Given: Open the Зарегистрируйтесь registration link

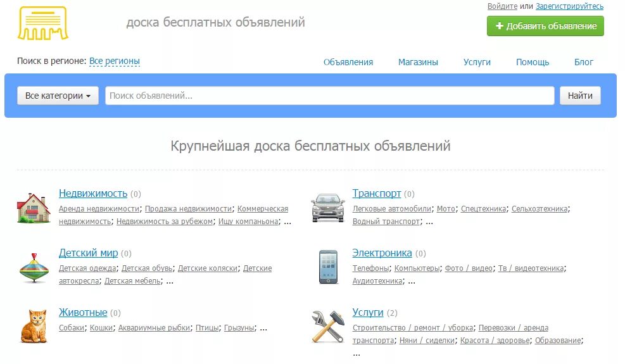Looking at the screenshot, I should (569, 6).
